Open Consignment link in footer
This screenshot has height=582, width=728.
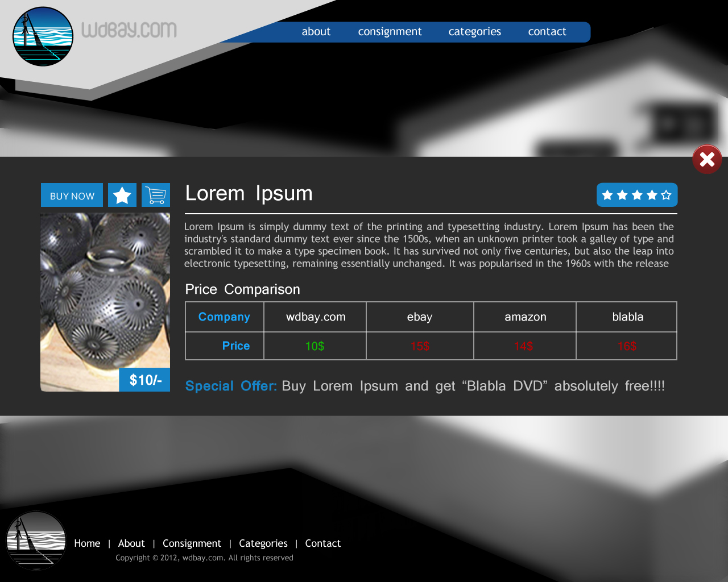(192, 543)
